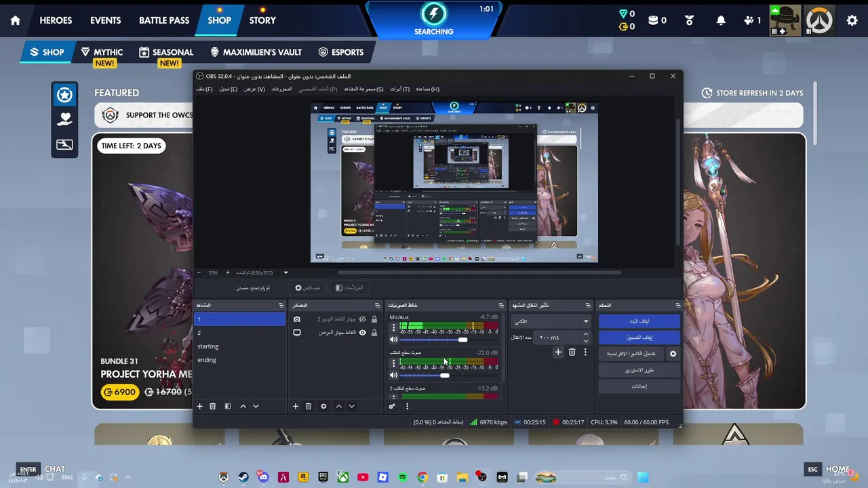Open Spotify from the taskbar
Screen dimensions: 868x488
(403, 477)
